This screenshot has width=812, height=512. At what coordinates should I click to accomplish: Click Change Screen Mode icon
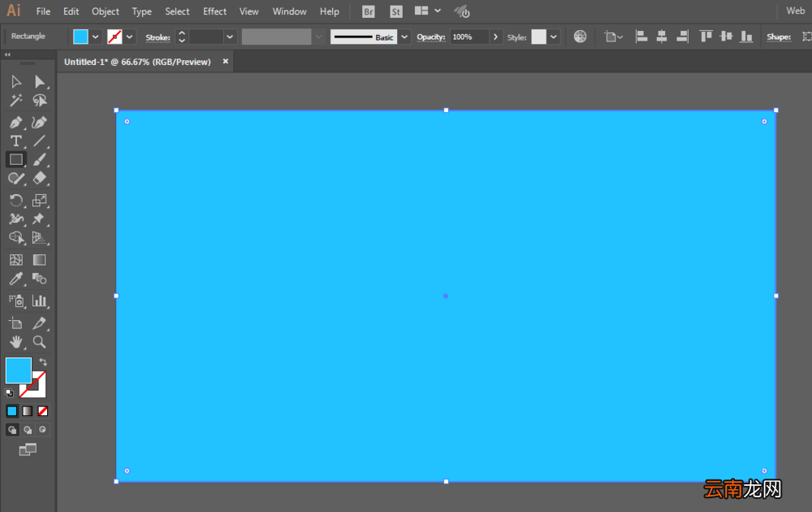(x=28, y=449)
